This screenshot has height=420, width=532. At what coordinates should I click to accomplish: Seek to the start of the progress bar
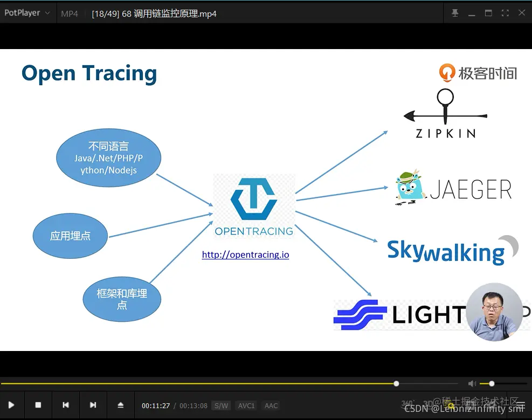click(x=2, y=384)
